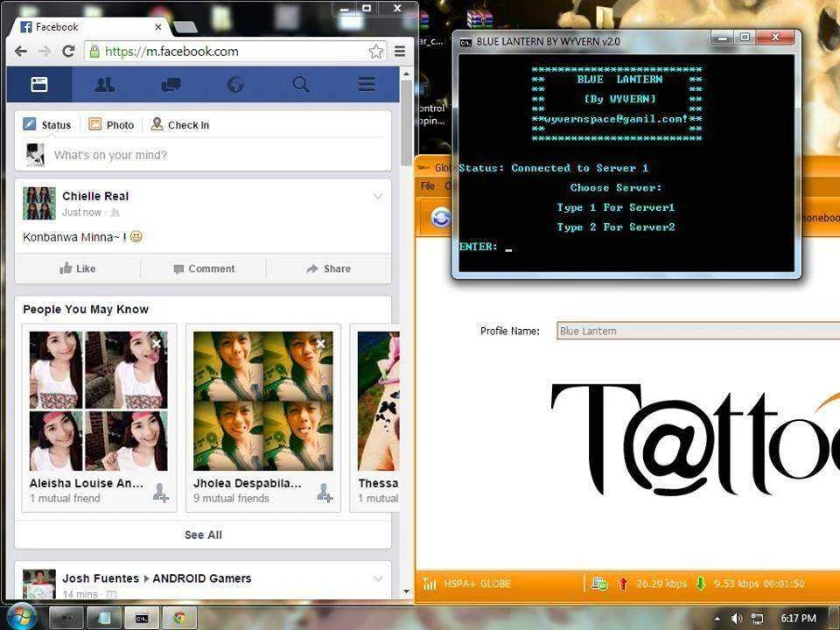The height and width of the screenshot is (630, 840).
Task: Open the Facebook News Feed tab
Action: tap(39, 84)
